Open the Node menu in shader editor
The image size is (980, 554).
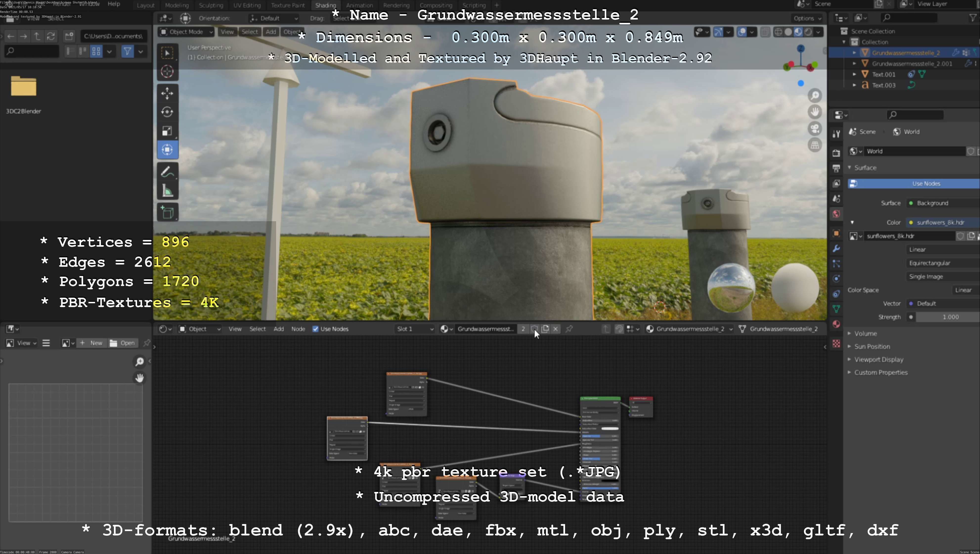pos(298,329)
